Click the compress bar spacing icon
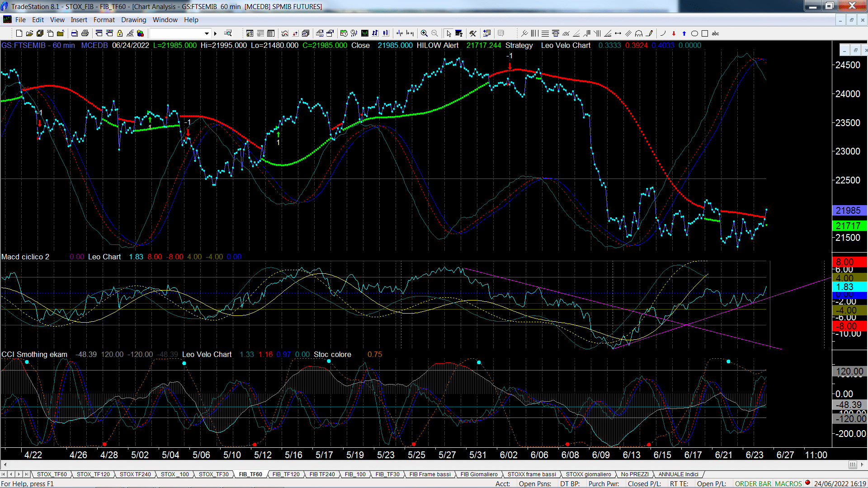868x488 pixels. pyautogui.click(x=400, y=33)
